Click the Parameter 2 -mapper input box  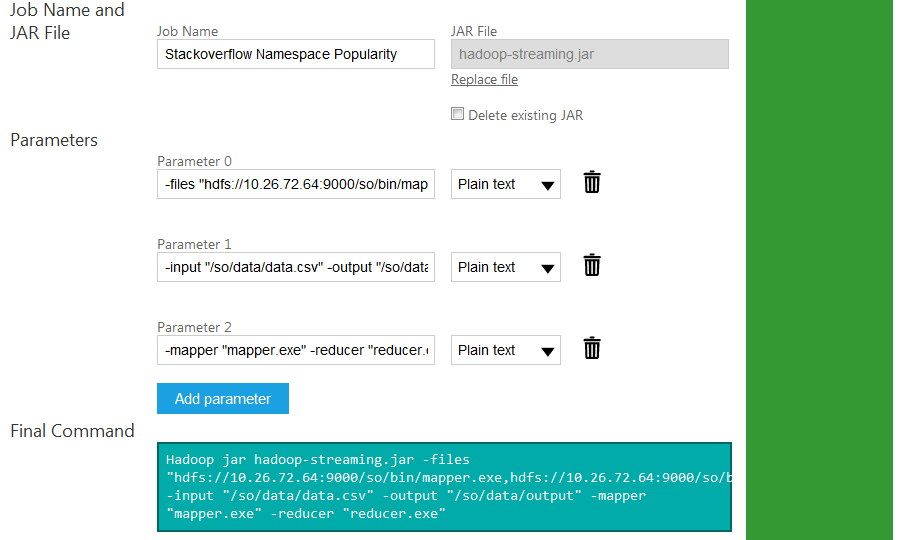295,350
